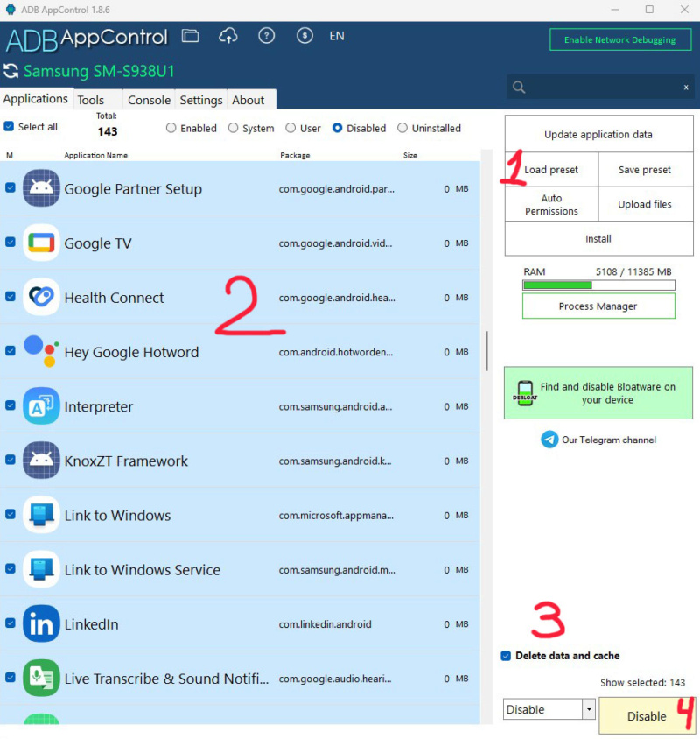
Task: Open the Settings tab
Action: pos(201,100)
